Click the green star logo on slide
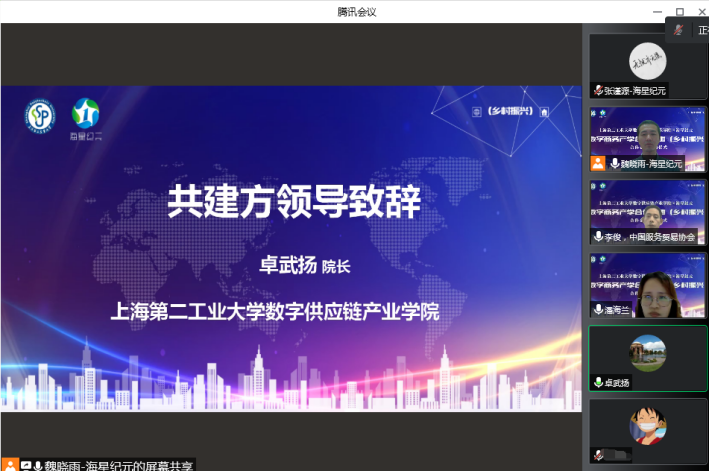Viewport: 710px width, 472px height. tap(86, 113)
